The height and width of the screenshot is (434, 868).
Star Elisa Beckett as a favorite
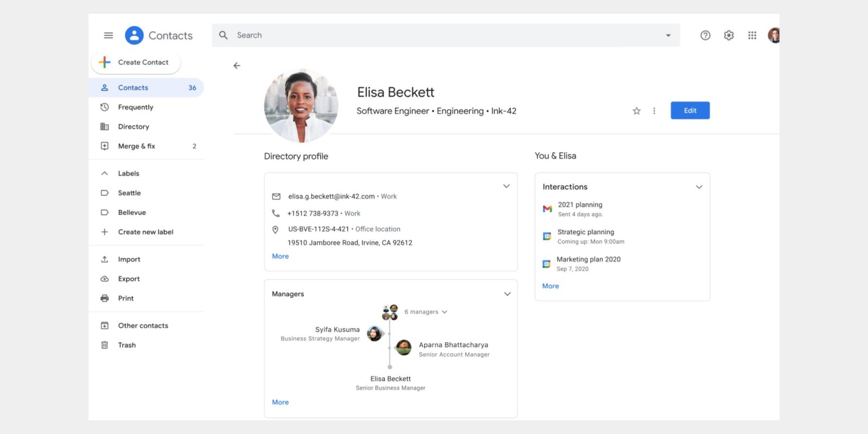636,111
